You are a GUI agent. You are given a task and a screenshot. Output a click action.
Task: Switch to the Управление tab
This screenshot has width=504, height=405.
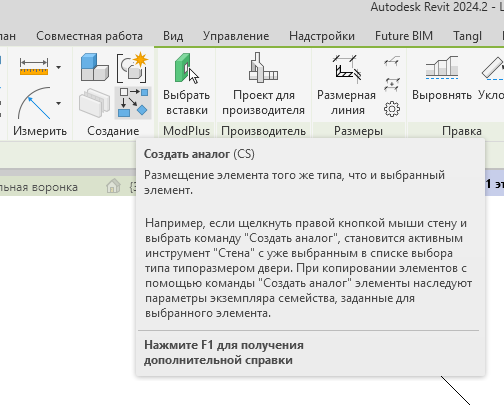pos(236,36)
